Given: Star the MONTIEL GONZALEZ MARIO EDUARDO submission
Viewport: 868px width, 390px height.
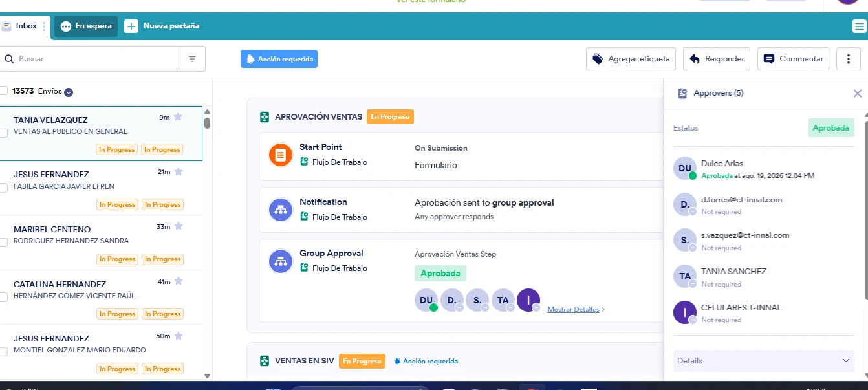Looking at the screenshot, I should click(179, 336).
